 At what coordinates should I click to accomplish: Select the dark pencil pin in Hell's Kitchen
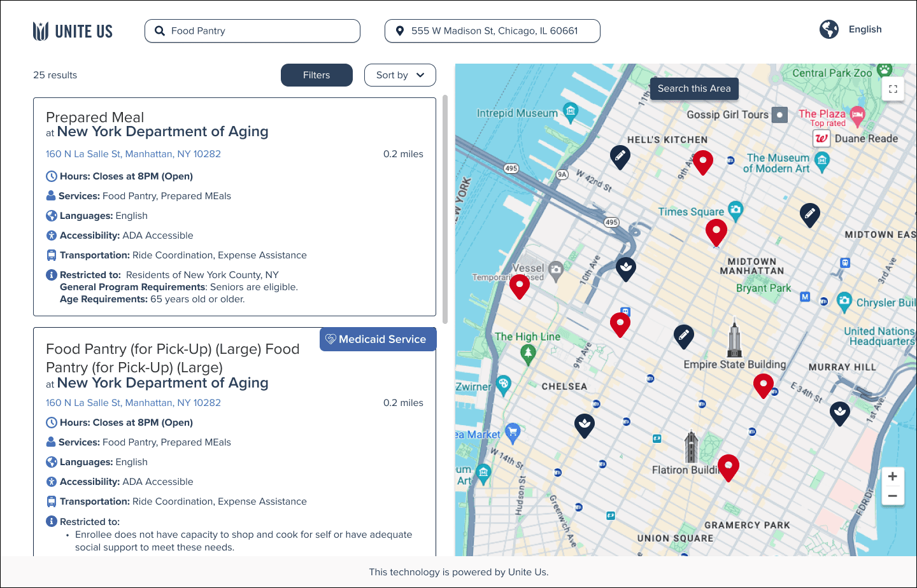[x=620, y=157]
